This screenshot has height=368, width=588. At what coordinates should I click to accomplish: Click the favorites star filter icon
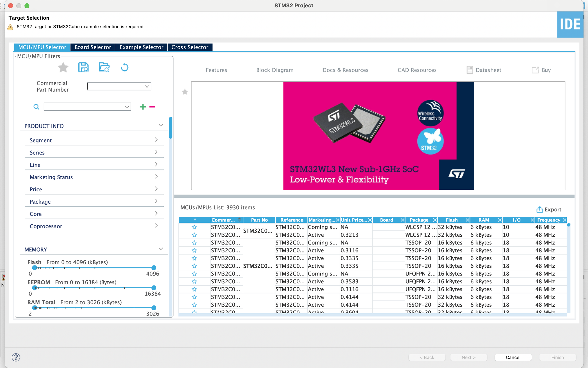(63, 67)
